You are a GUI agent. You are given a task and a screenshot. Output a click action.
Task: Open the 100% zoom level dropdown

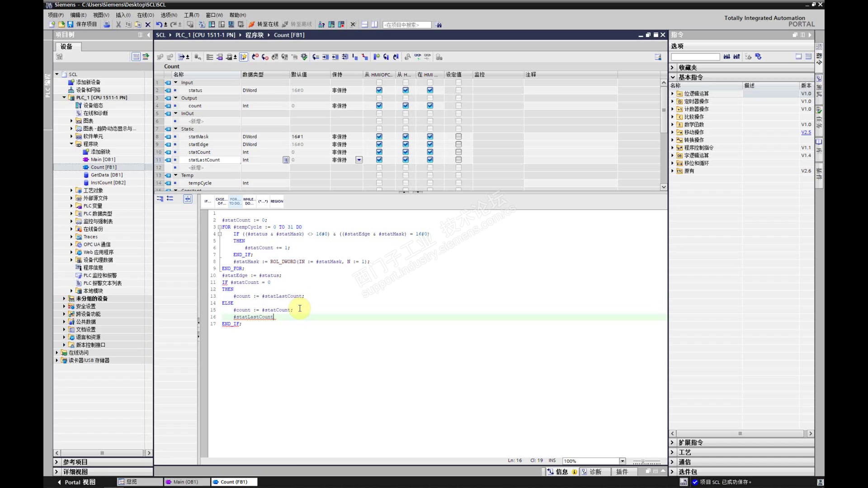[x=623, y=461]
